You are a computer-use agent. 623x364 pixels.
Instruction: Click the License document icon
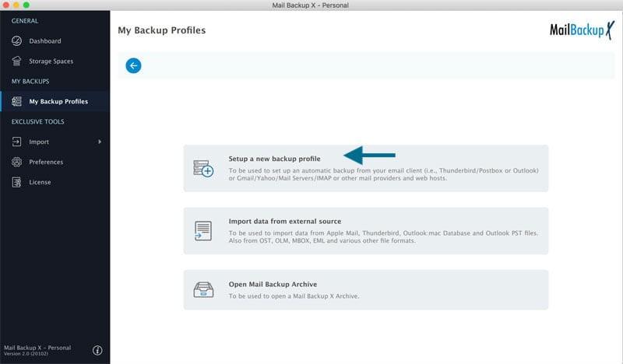tap(16, 182)
